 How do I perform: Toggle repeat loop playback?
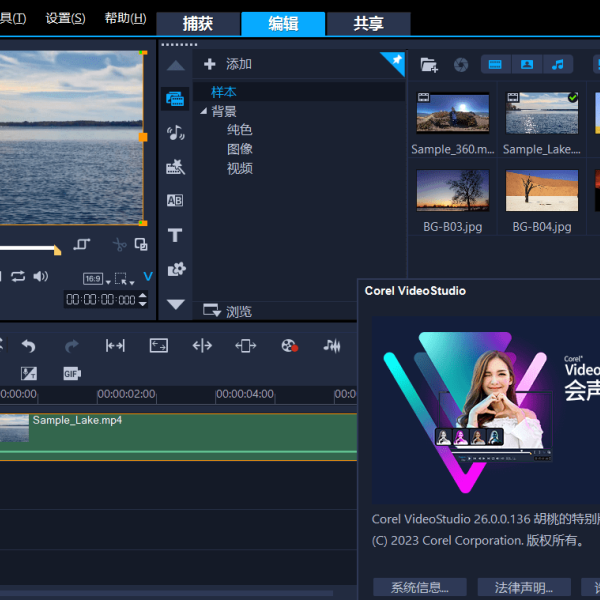click(x=18, y=276)
